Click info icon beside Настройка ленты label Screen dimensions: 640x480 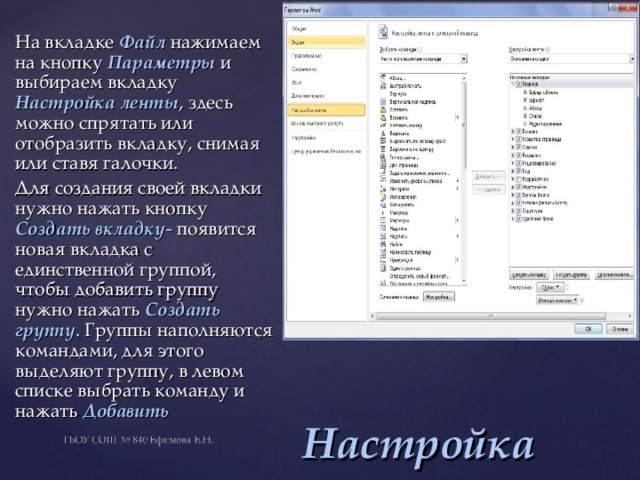(548, 49)
